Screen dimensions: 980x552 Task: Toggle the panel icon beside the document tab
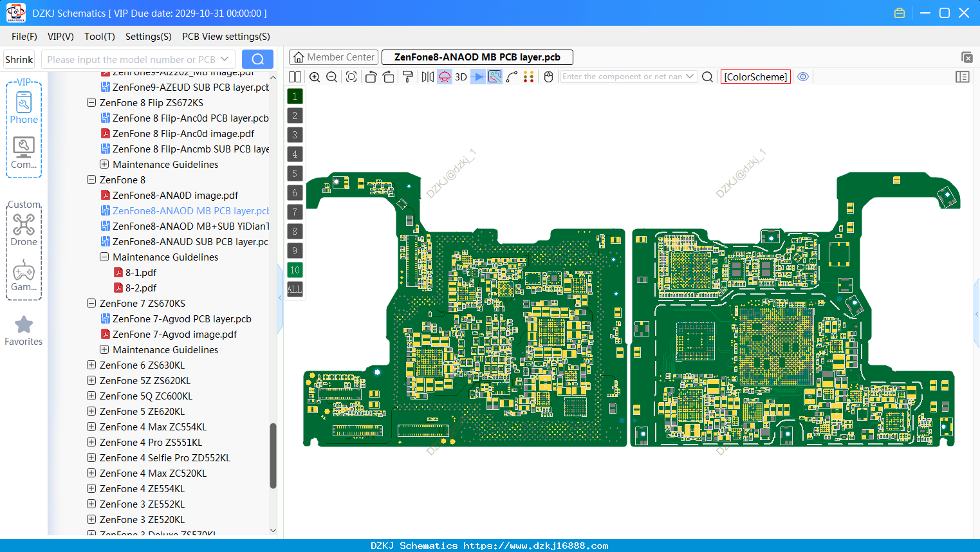point(966,57)
